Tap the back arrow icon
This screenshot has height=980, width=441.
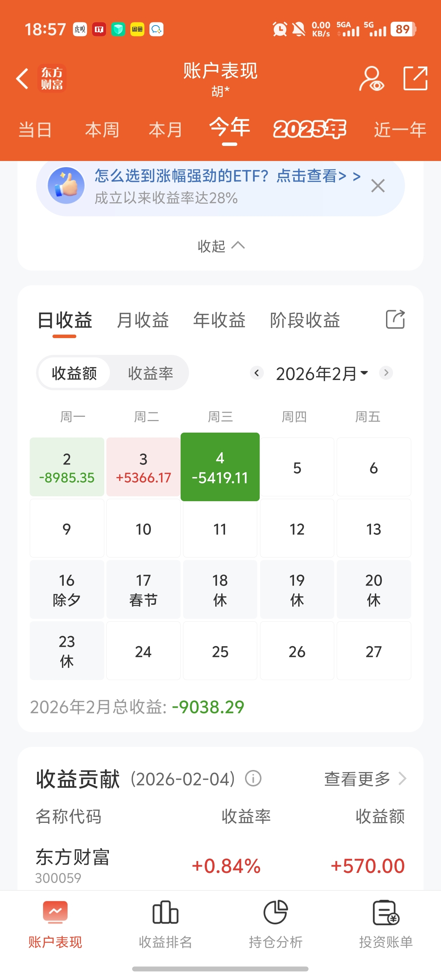point(22,78)
